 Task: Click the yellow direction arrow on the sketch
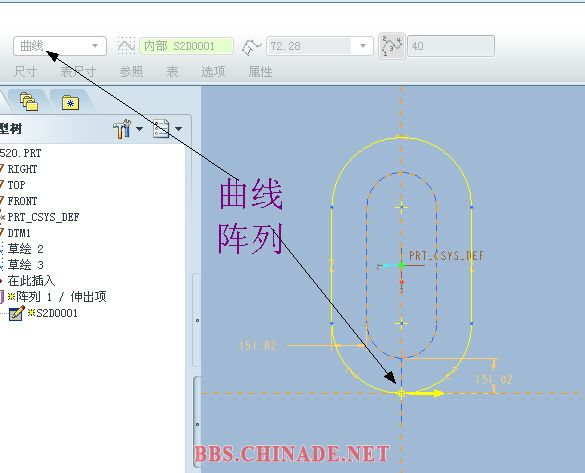[x=426, y=393]
